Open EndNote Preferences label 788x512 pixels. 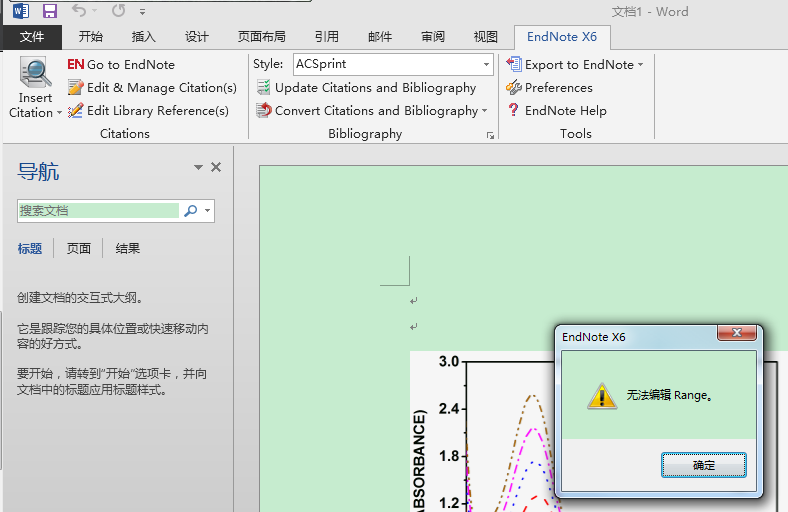click(x=559, y=87)
